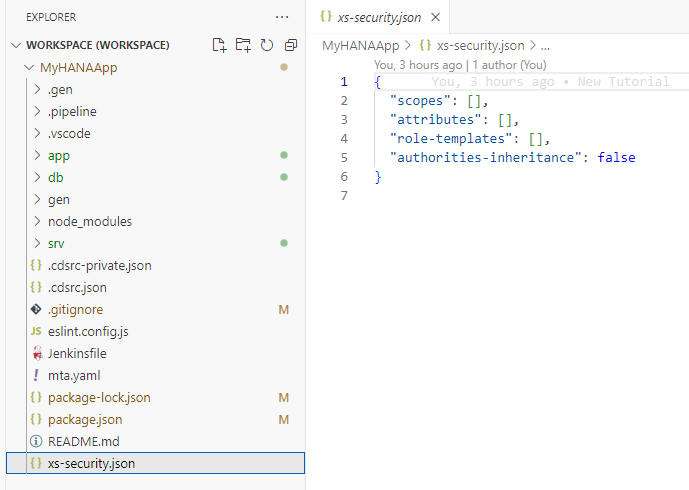689x490 pixels.
Task: Click MyHANAApp in the breadcrumb
Action: coord(360,46)
